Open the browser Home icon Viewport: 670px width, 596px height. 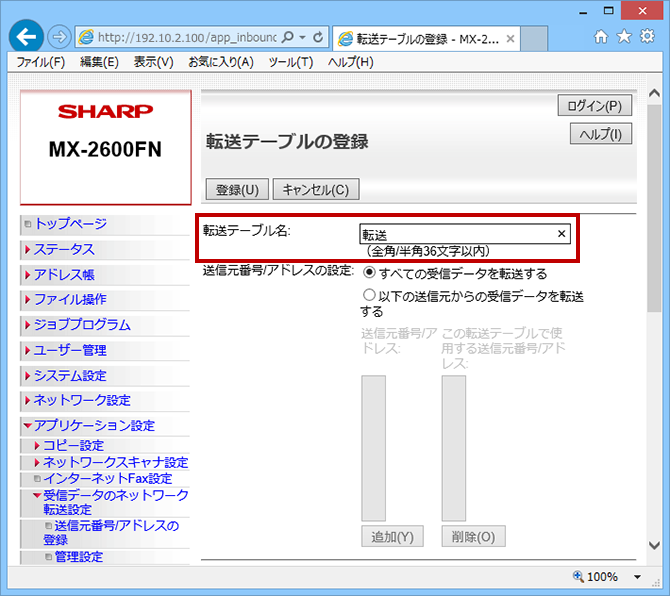coord(601,37)
